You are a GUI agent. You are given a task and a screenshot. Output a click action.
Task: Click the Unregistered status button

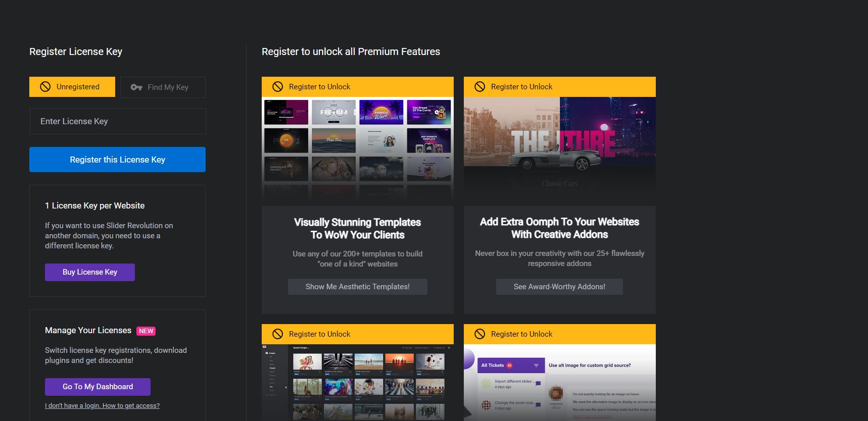click(72, 87)
